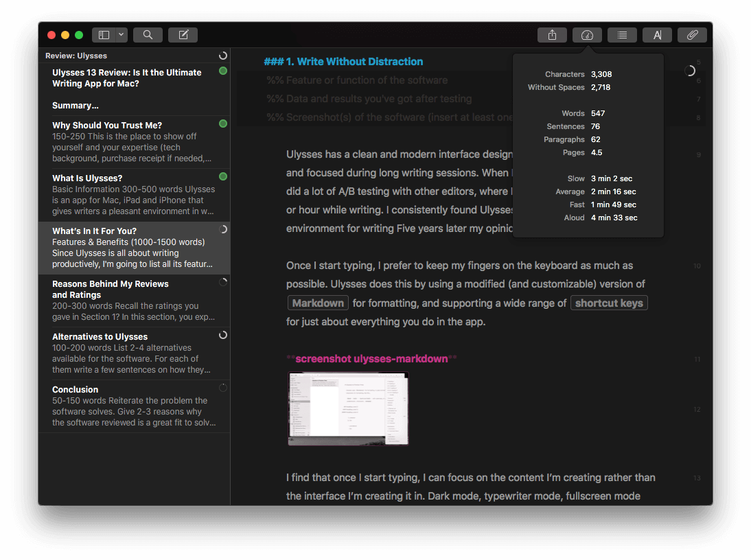Click goal ring on Conclusion sheet

pyautogui.click(x=222, y=388)
